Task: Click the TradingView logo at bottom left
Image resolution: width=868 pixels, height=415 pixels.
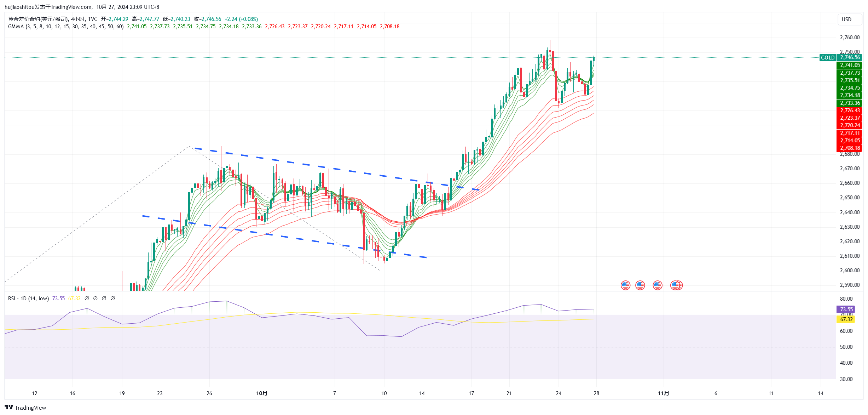Action: [25, 408]
